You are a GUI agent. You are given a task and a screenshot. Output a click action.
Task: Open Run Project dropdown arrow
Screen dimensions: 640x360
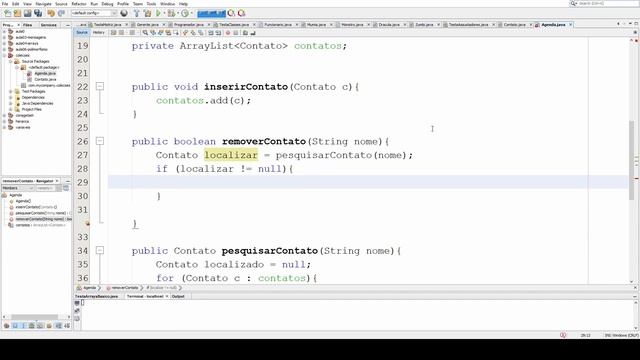coord(164,13)
